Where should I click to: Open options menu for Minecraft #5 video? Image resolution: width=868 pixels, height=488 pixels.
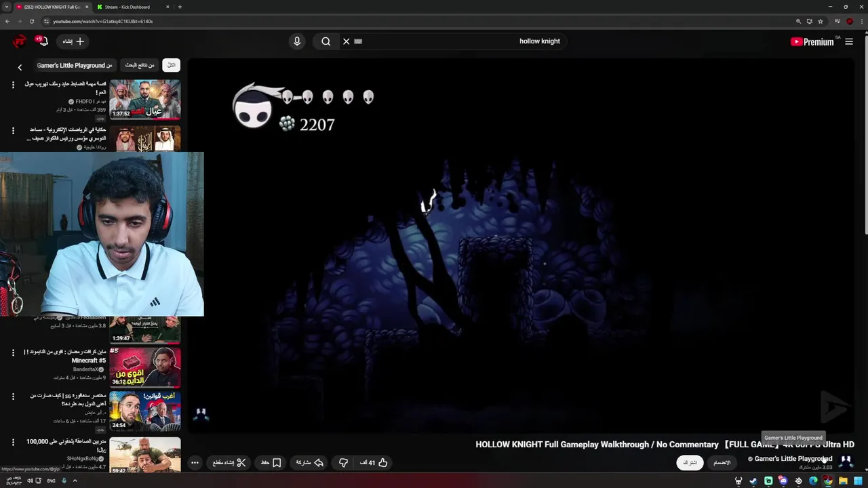pyautogui.click(x=13, y=353)
